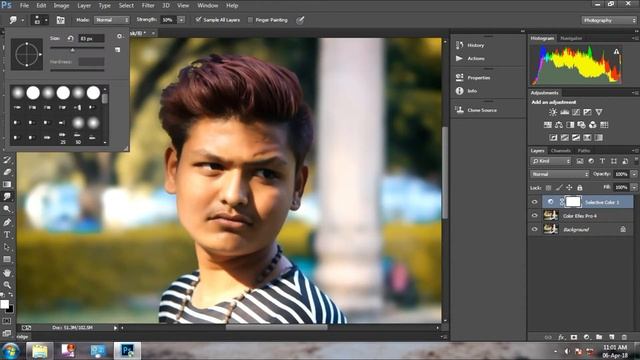Select the Path Selection tool
The width and height of the screenshot is (640, 360).
click(x=7, y=247)
